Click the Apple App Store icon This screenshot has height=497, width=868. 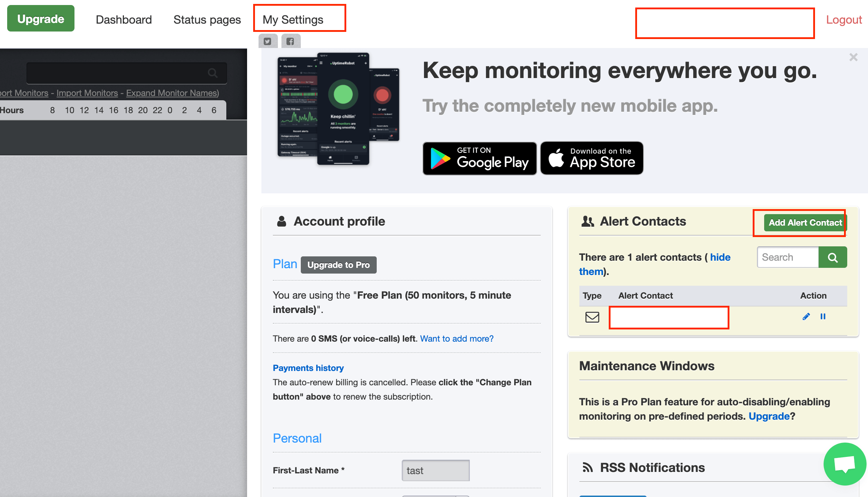coord(592,158)
